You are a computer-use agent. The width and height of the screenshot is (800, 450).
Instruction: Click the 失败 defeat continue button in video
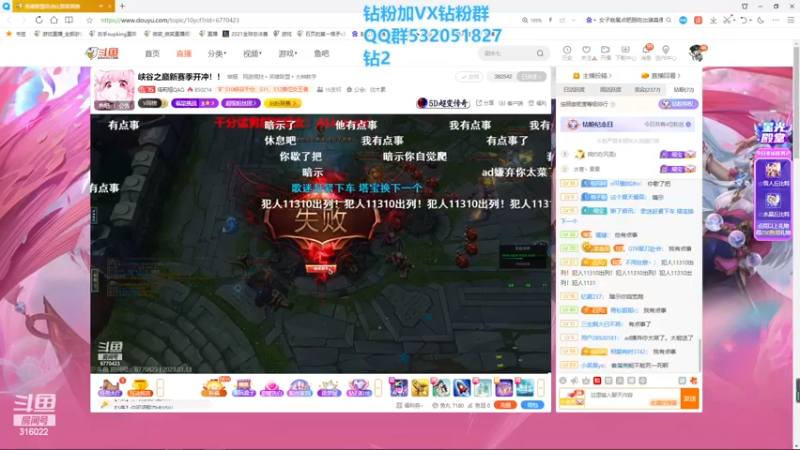click(x=320, y=268)
